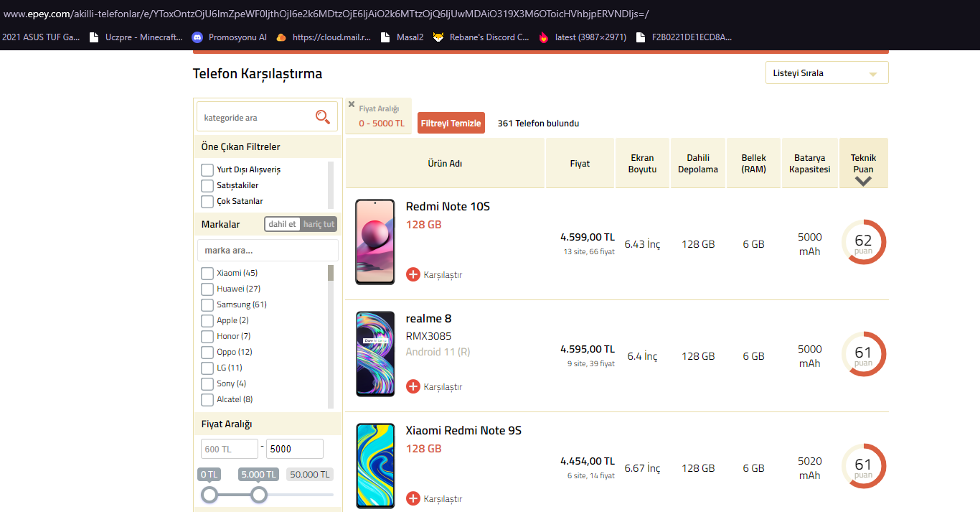980x512 pixels.
Task: Select the 0 TL price label
Action: coord(209,475)
